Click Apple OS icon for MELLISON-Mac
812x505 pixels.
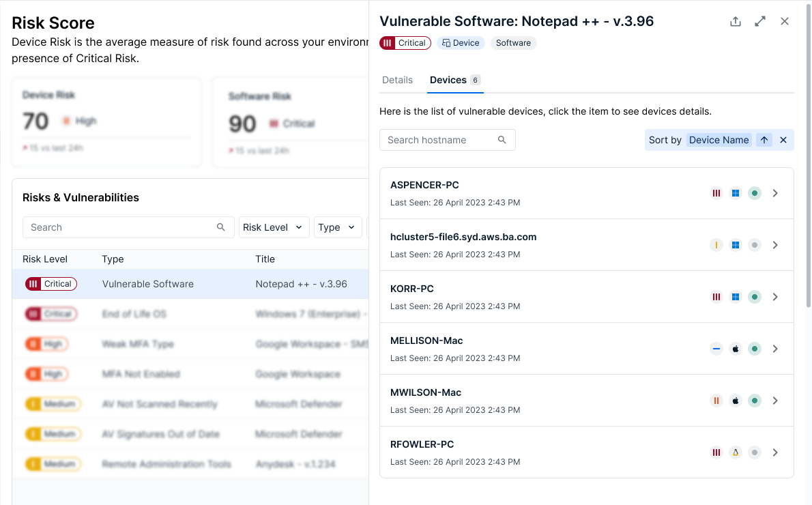point(736,349)
